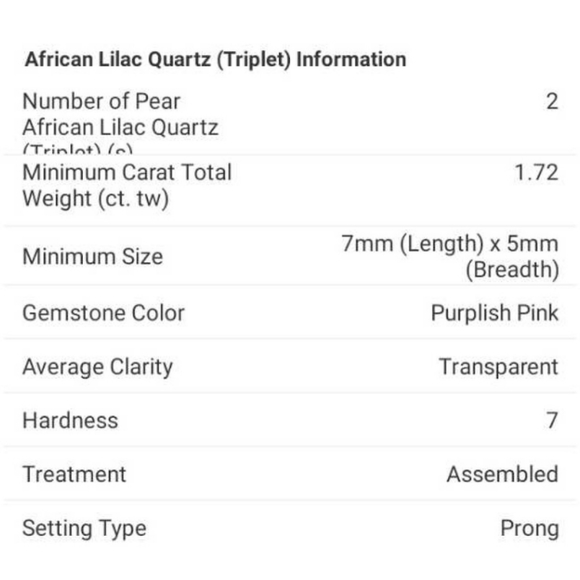Select the Number of Pear label

point(101,101)
